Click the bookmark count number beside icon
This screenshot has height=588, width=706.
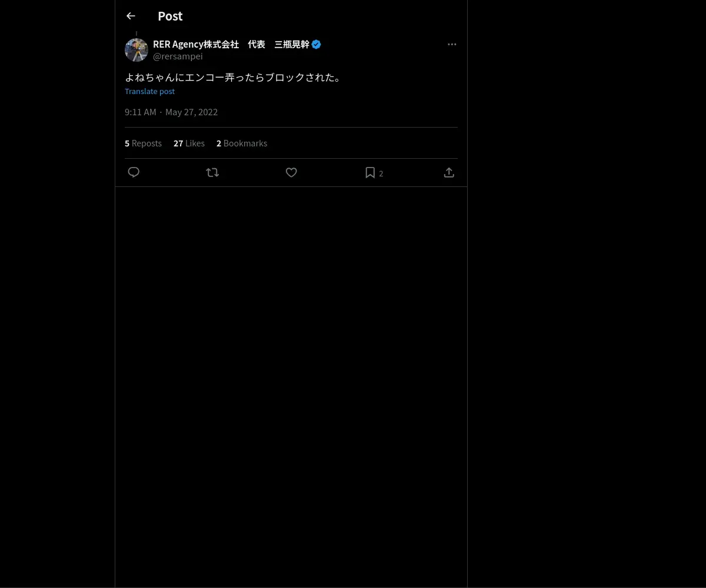tap(381, 173)
